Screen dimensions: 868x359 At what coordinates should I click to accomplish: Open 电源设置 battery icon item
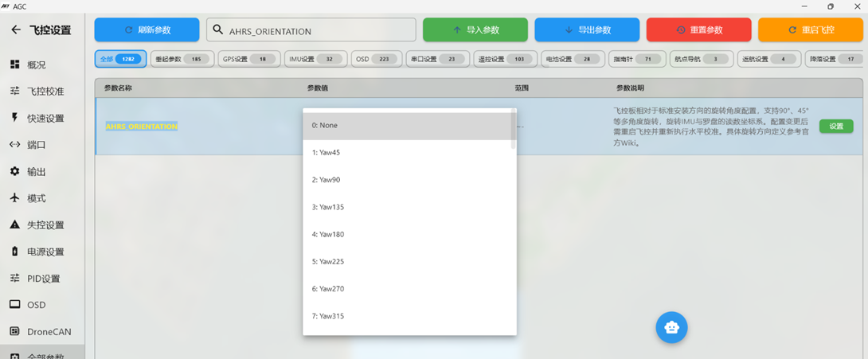coord(14,252)
